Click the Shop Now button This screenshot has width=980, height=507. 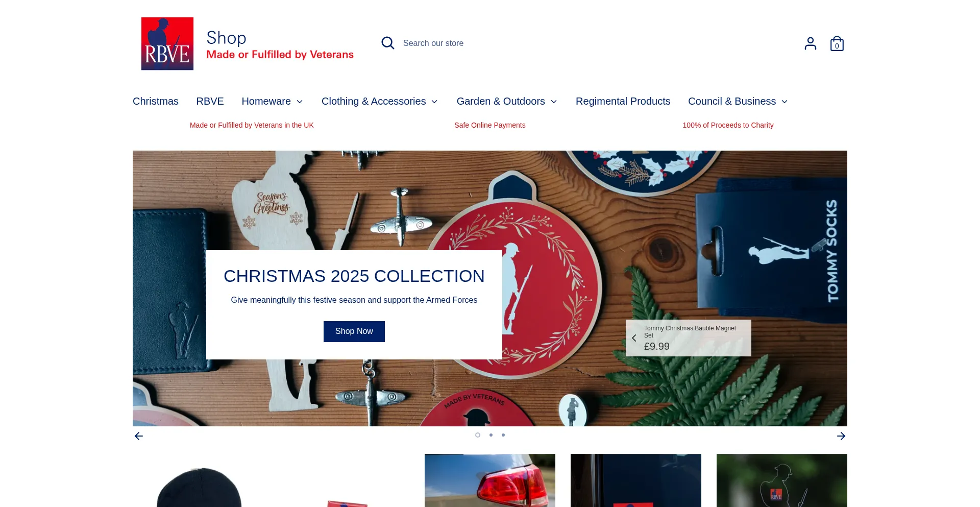(354, 331)
